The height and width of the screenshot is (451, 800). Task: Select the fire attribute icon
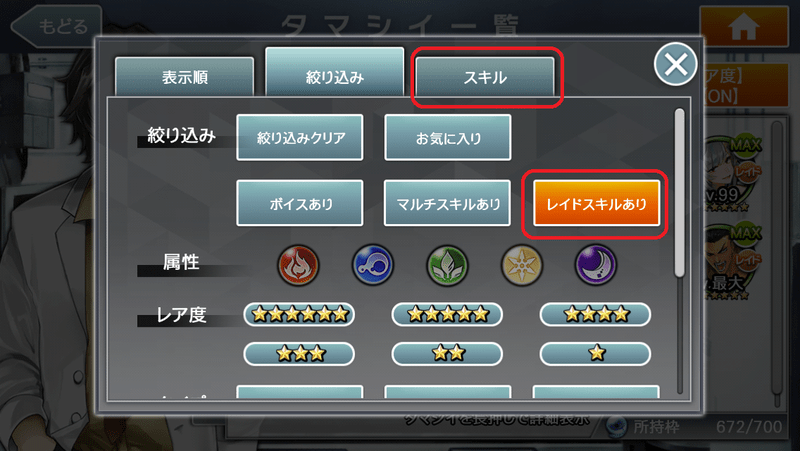(298, 265)
